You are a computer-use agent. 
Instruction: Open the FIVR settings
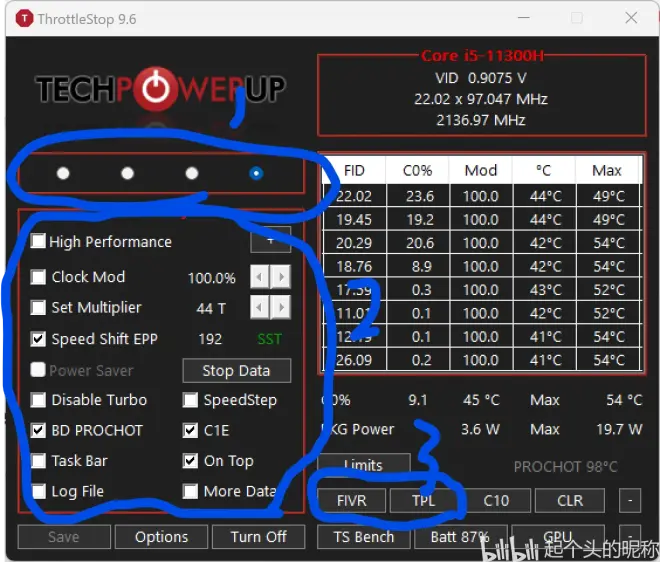point(351,501)
